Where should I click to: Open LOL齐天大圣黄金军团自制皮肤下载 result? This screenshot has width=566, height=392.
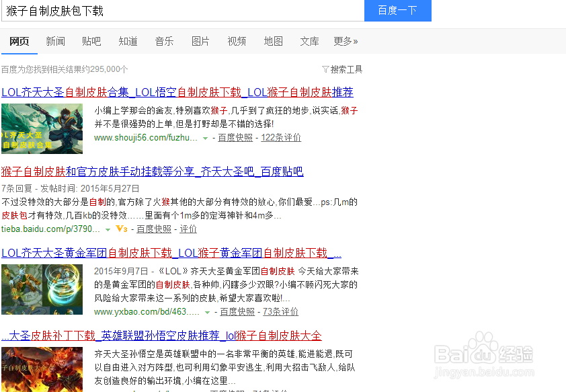[171, 253]
